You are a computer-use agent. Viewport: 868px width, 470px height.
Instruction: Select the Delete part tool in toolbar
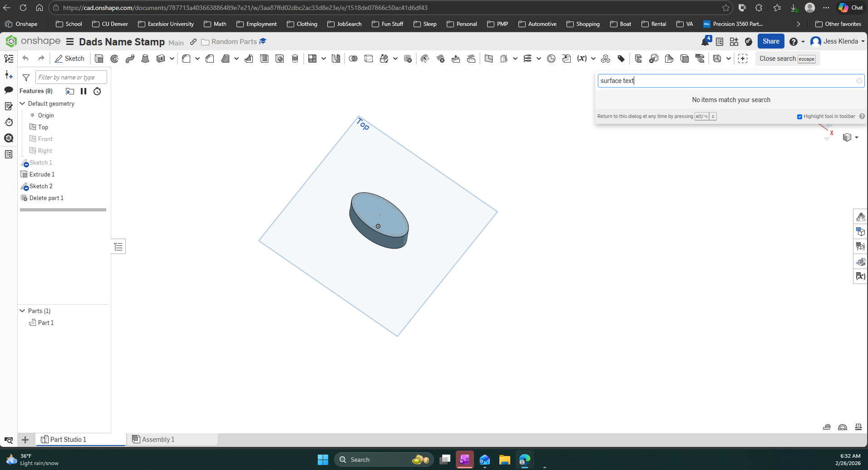(408, 59)
